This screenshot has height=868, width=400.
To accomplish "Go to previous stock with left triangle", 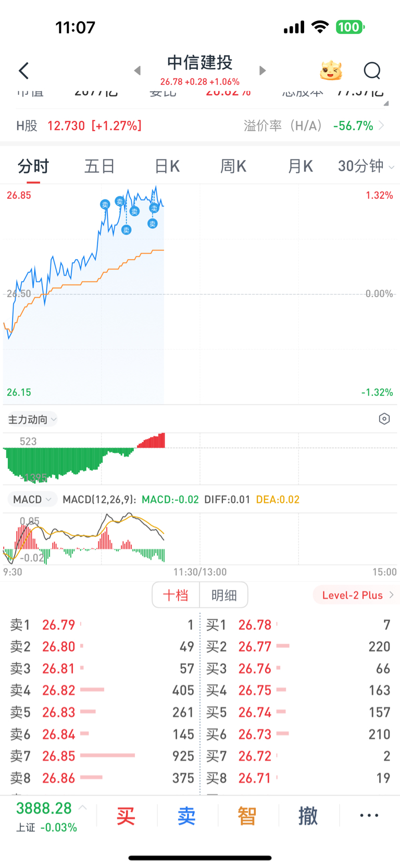I will pyautogui.click(x=137, y=70).
